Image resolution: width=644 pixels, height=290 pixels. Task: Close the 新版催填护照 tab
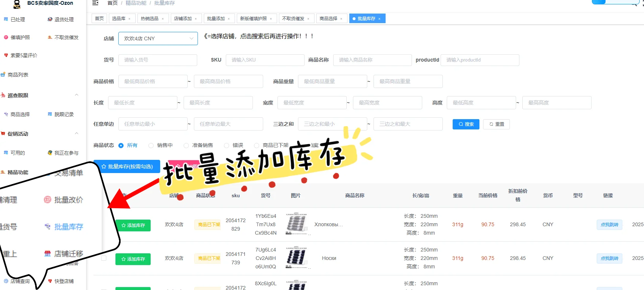tap(271, 19)
